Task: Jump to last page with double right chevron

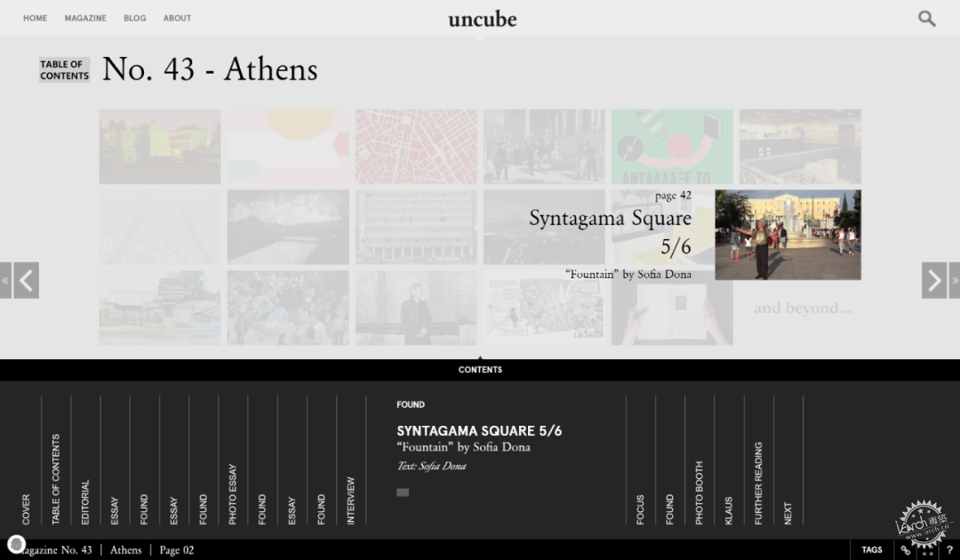Action: click(955, 280)
